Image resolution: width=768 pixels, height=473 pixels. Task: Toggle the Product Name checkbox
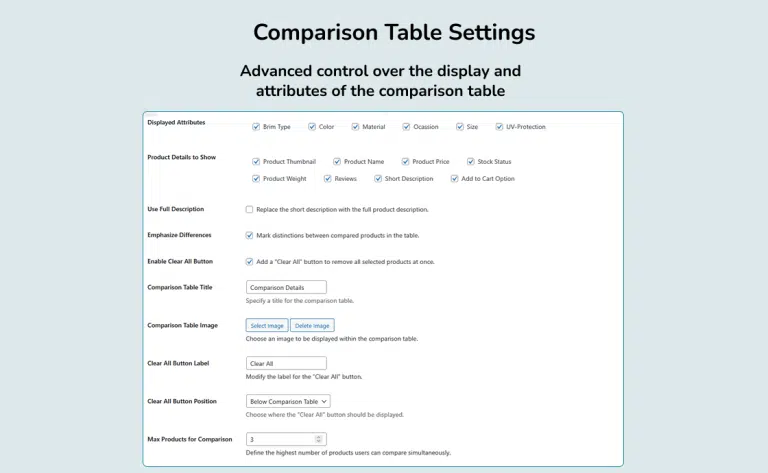coord(337,161)
